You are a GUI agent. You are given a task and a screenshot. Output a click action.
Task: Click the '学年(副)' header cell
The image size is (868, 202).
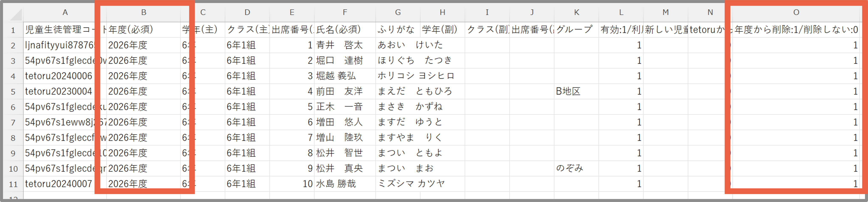click(442, 30)
